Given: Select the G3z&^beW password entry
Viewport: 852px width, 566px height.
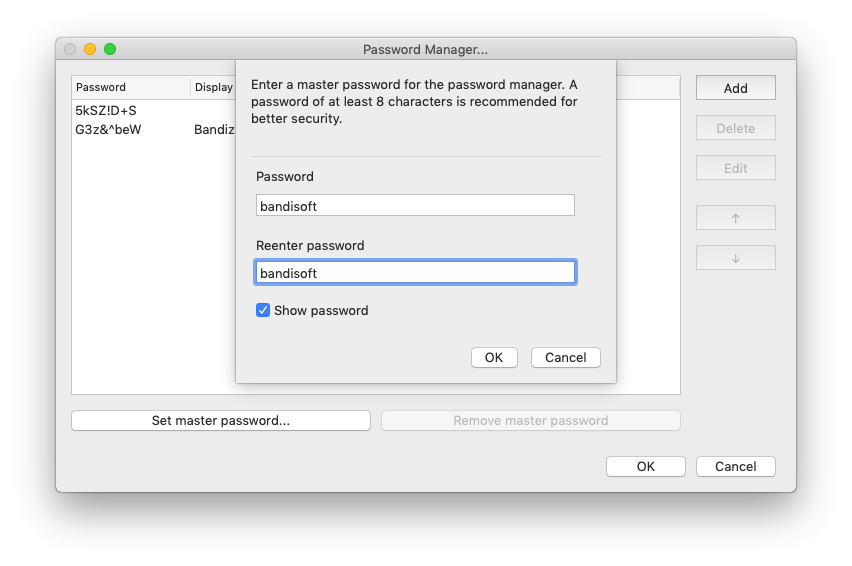Looking at the screenshot, I should pos(108,130).
